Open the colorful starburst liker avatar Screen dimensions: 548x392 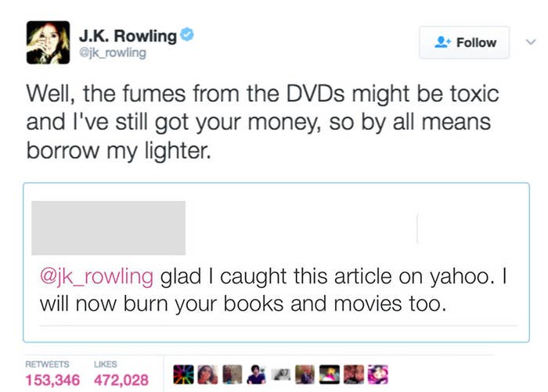point(183,375)
